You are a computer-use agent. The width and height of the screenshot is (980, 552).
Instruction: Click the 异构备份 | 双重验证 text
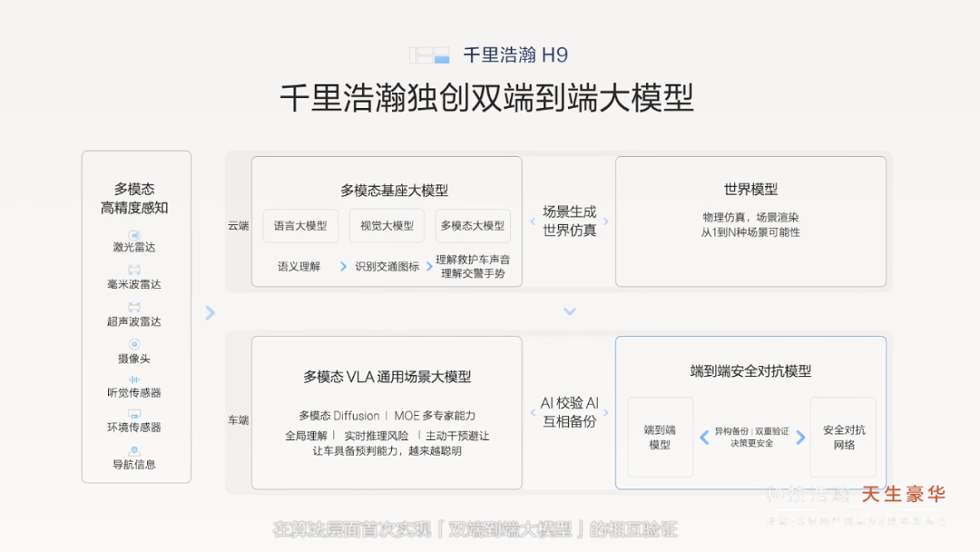click(x=752, y=431)
